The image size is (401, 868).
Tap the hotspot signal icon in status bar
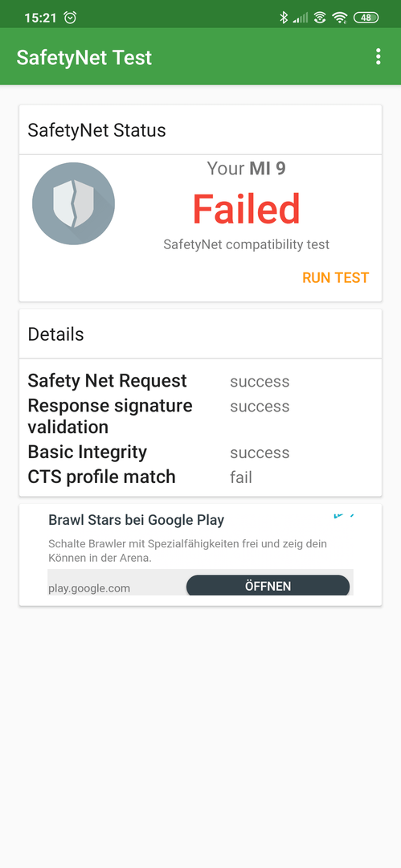pos(320,17)
